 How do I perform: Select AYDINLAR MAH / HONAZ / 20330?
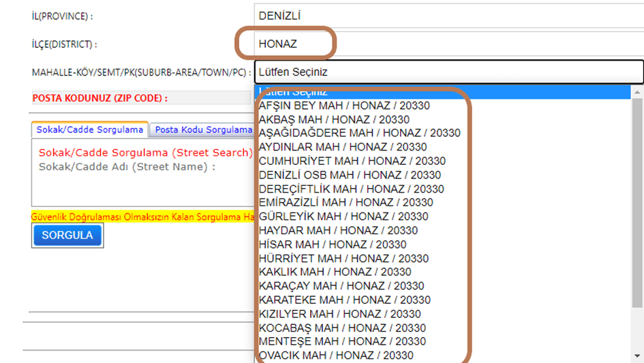pyautogui.click(x=343, y=147)
